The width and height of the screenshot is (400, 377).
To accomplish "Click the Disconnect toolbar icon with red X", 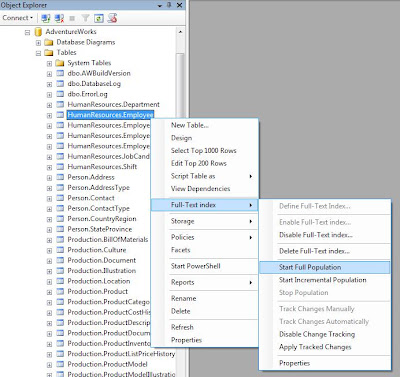I will pyautogui.click(x=59, y=18).
